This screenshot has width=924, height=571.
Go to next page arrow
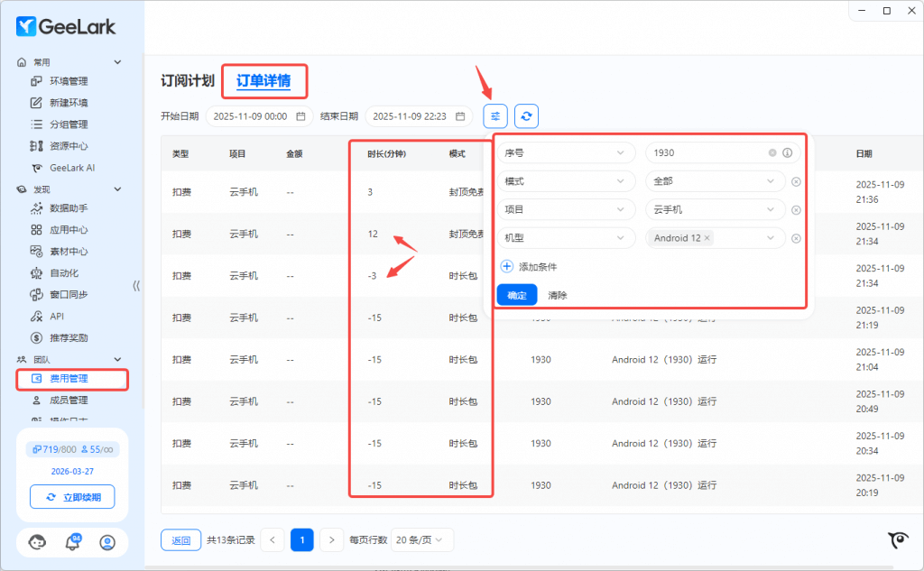332,540
